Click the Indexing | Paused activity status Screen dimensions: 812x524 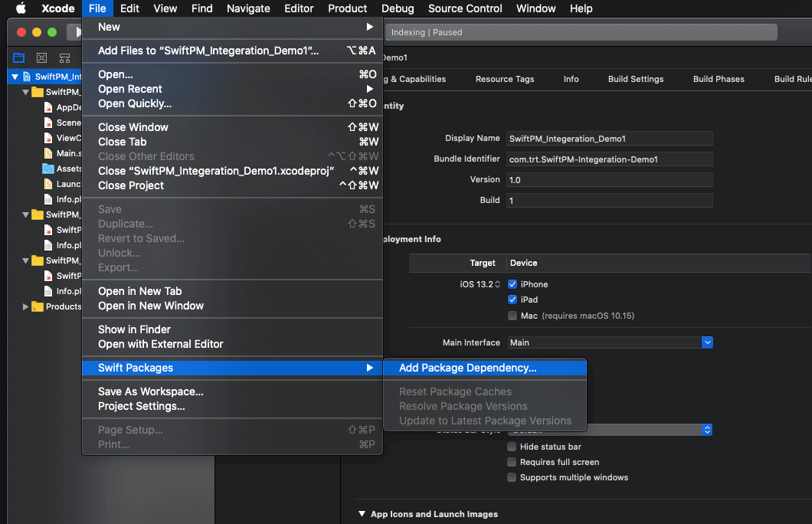(x=581, y=32)
